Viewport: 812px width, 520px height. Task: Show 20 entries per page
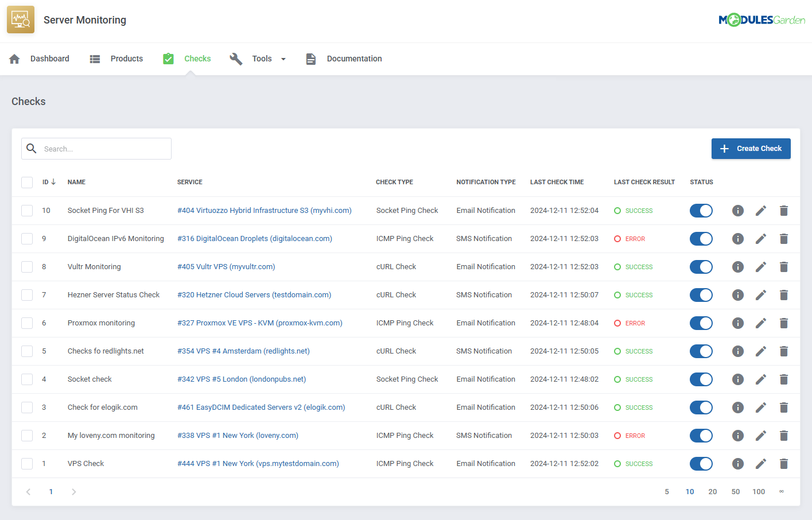pos(713,492)
